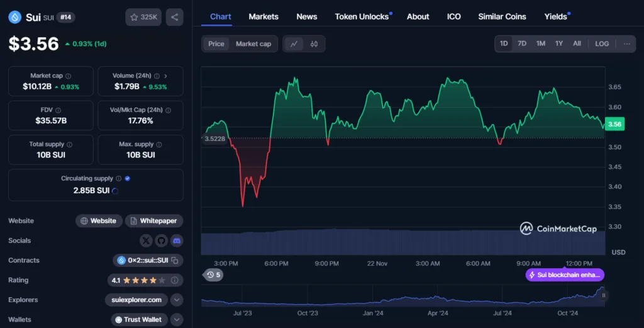Open the more chart options ellipsis
Screen dimensions: 644x328
click(x=626, y=43)
